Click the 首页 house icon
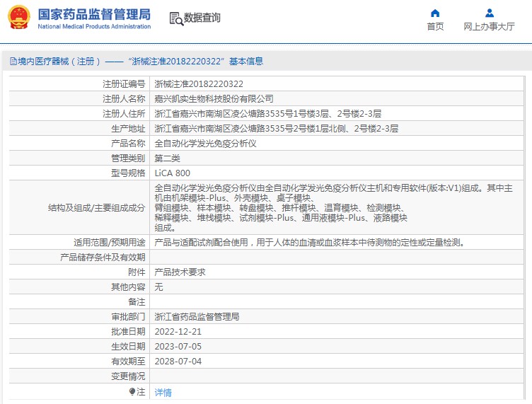This screenshot has height=404, width=532. (x=435, y=13)
